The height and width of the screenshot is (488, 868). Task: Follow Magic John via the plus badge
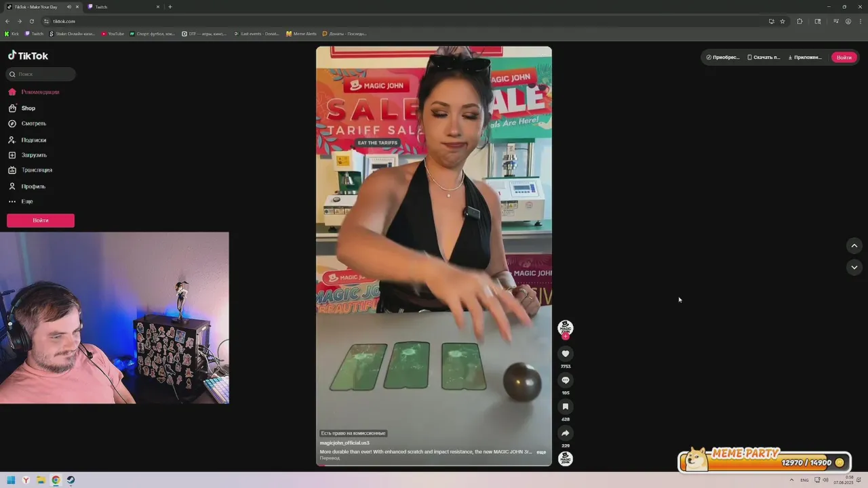(x=565, y=336)
